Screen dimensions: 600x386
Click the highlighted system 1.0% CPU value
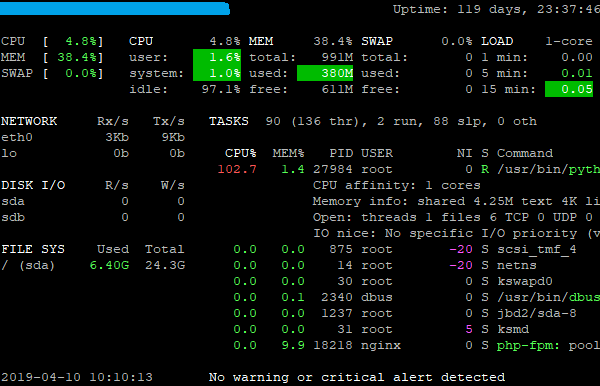217,73
